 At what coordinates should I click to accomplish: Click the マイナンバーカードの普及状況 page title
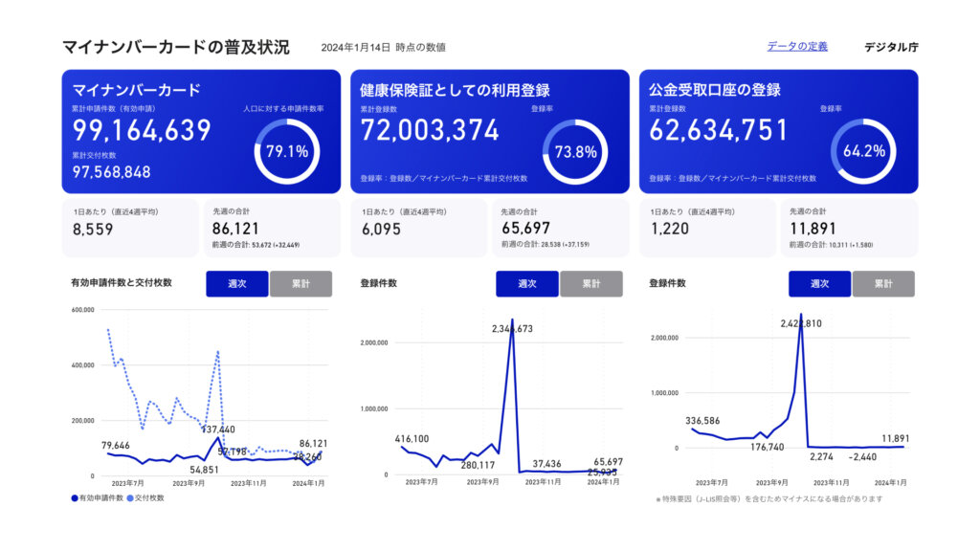tap(176, 47)
